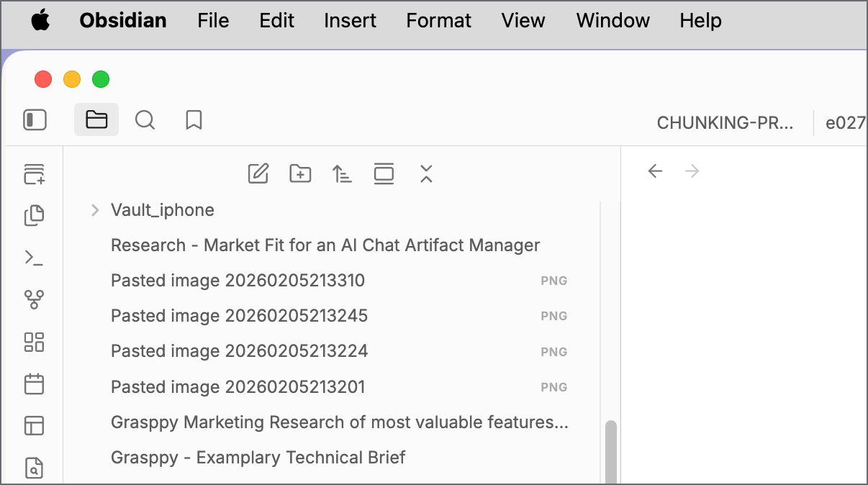Switch to the CHUNKING-PR... tab

click(x=725, y=122)
